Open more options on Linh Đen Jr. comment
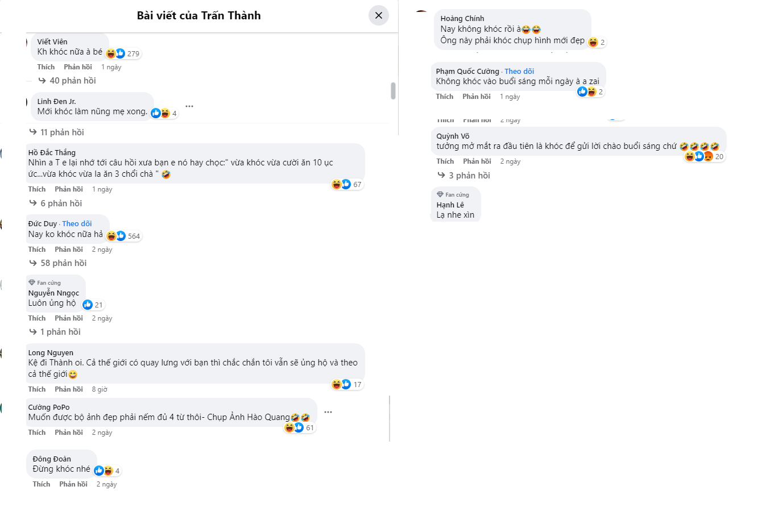 click(x=189, y=106)
